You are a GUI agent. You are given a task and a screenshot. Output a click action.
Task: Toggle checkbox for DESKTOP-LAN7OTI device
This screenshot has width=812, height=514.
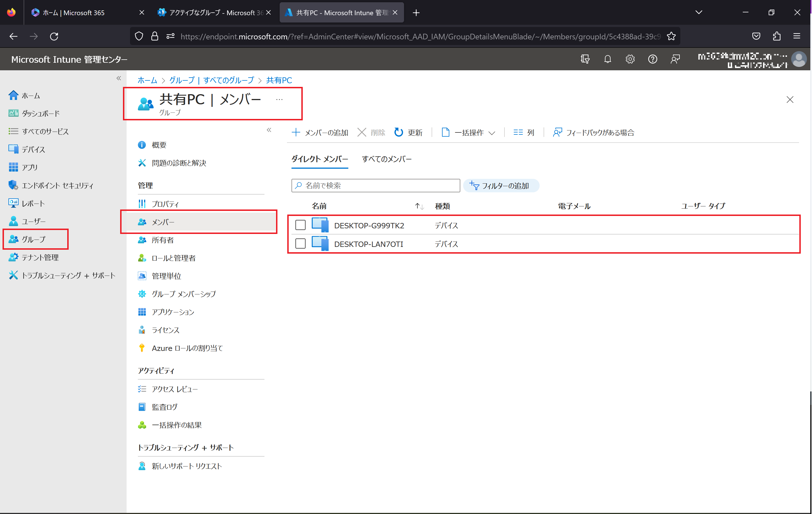pyautogui.click(x=301, y=244)
